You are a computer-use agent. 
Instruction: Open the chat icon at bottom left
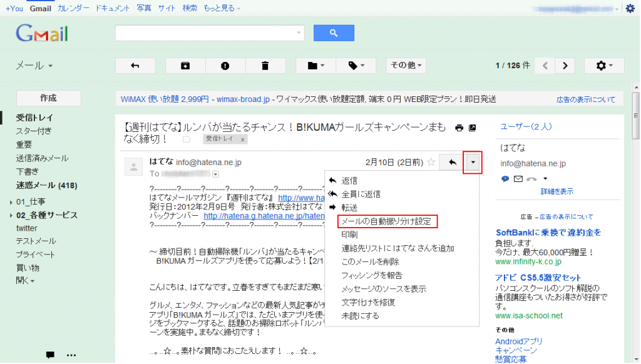point(49,355)
